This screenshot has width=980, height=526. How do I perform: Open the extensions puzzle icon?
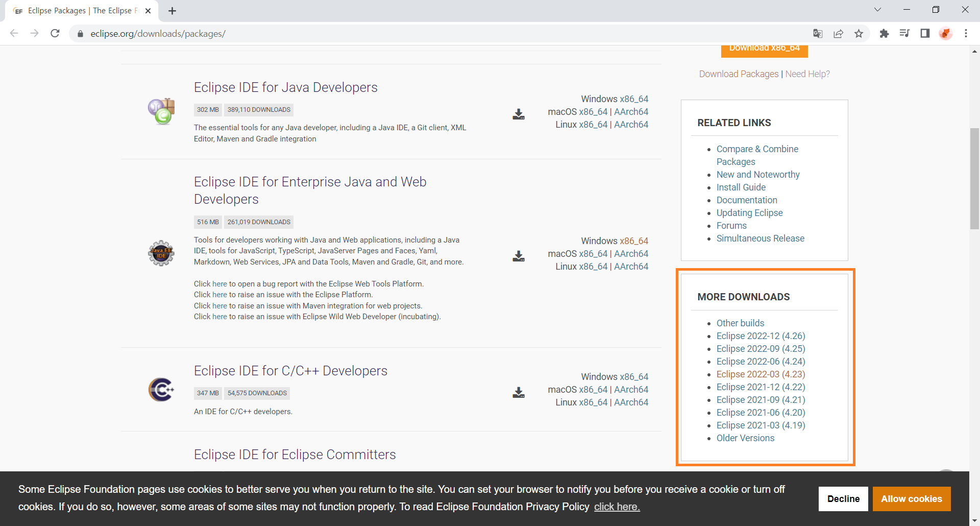[884, 33]
